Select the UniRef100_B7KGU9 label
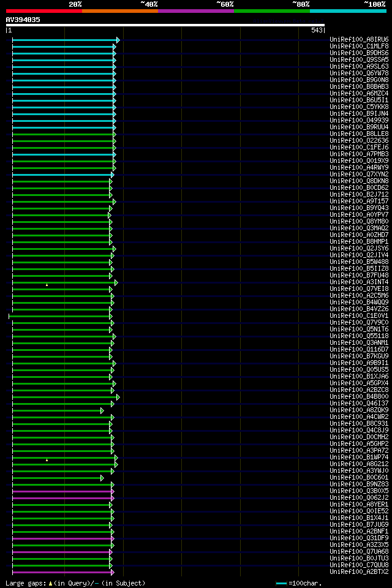392x588 pixels. click(x=359, y=356)
